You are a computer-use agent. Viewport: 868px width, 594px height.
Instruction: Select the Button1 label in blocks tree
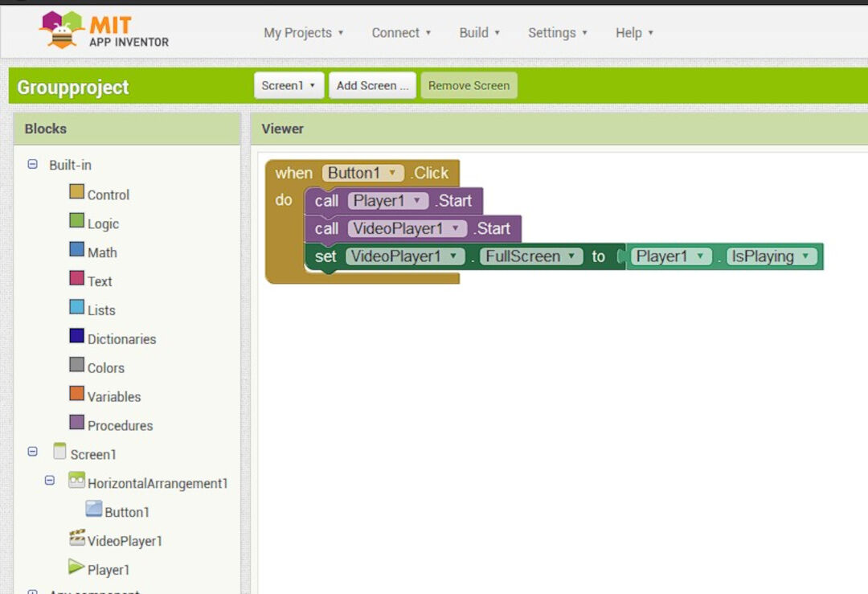[x=127, y=512]
